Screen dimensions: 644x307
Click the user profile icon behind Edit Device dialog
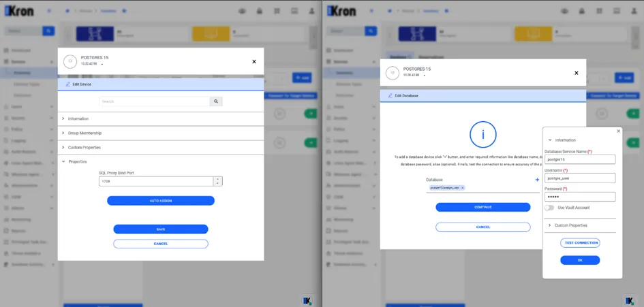click(311, 12)
